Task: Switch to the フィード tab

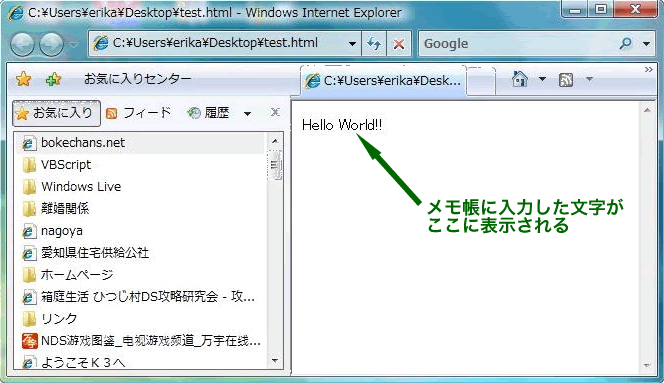Action: pos(138,113)
